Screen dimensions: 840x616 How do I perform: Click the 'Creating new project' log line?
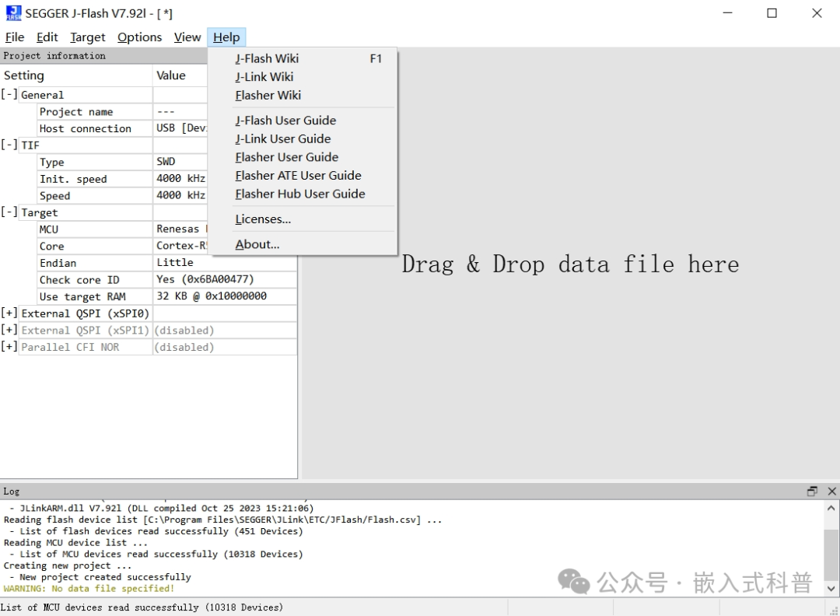[x=68, y=565]
